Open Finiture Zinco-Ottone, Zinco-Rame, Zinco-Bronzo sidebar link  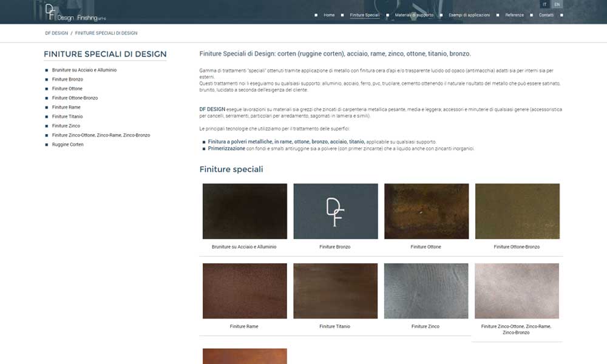(x=101, y=135)
